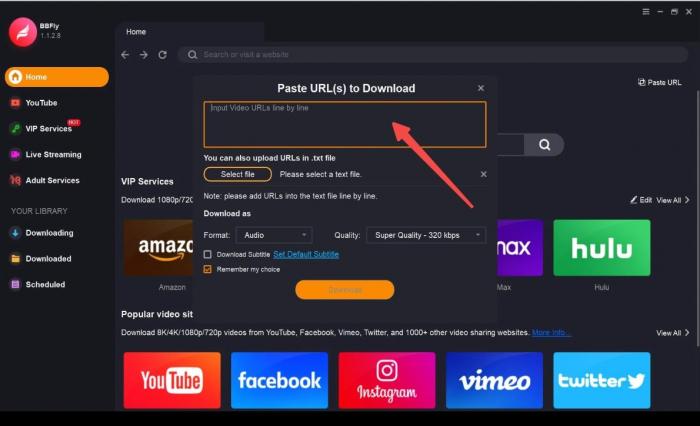Select the Home tab

coord(136,32)
